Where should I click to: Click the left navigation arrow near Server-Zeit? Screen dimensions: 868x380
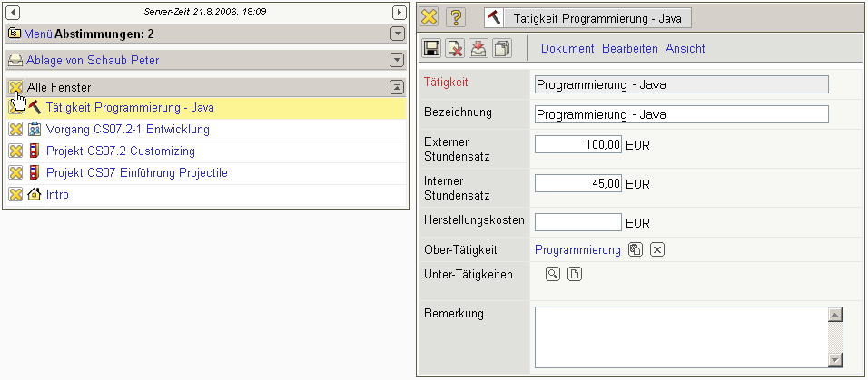pyautogui.click(x=12, y=12)
